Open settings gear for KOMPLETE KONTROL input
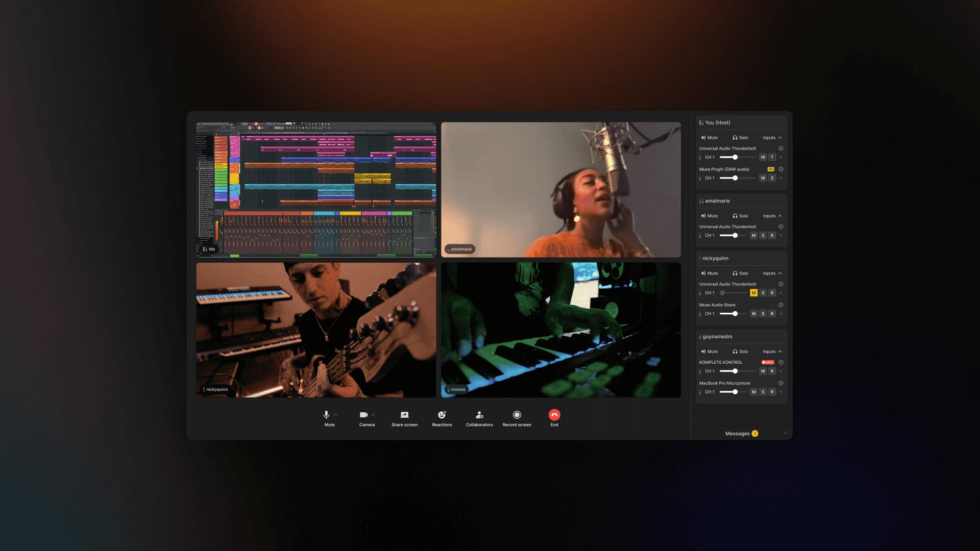This screenshot has height=551, width=980. (780, 362)
